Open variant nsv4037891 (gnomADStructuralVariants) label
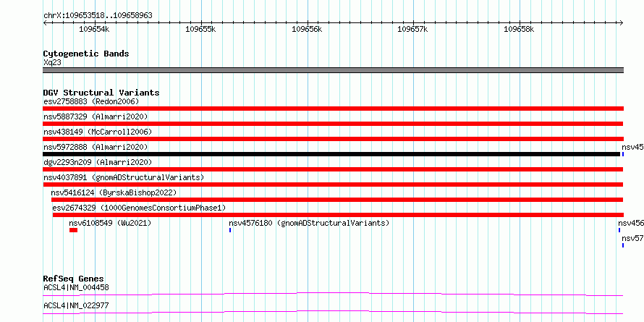644x322 pixels. pos(124,177)
